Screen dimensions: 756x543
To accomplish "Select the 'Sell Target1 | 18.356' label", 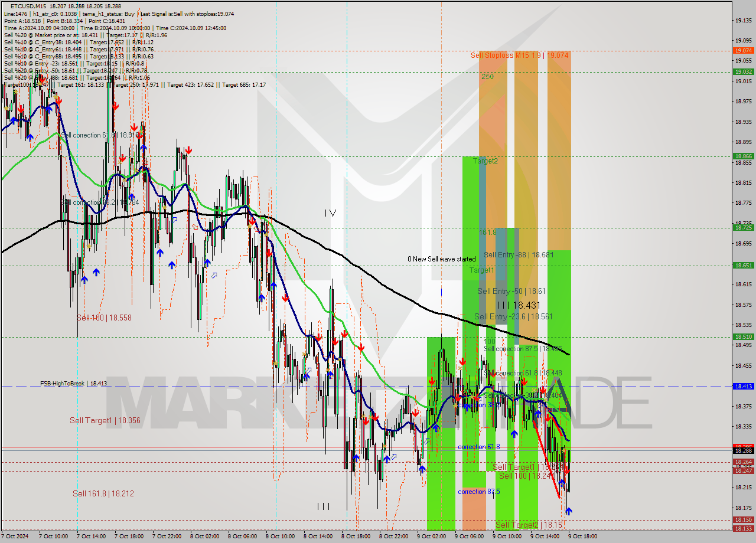I will point(105,420).
